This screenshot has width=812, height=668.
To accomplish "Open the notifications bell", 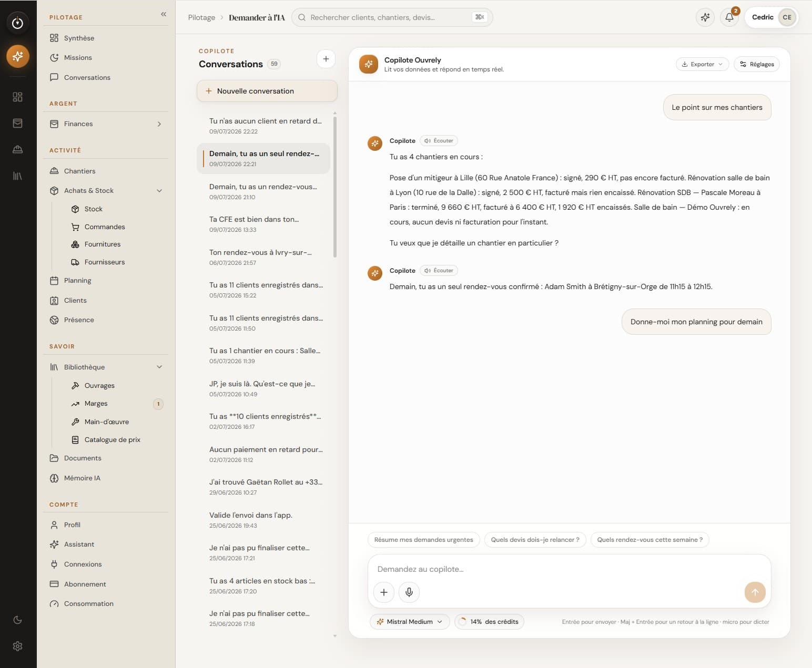I will coord(729,17).
